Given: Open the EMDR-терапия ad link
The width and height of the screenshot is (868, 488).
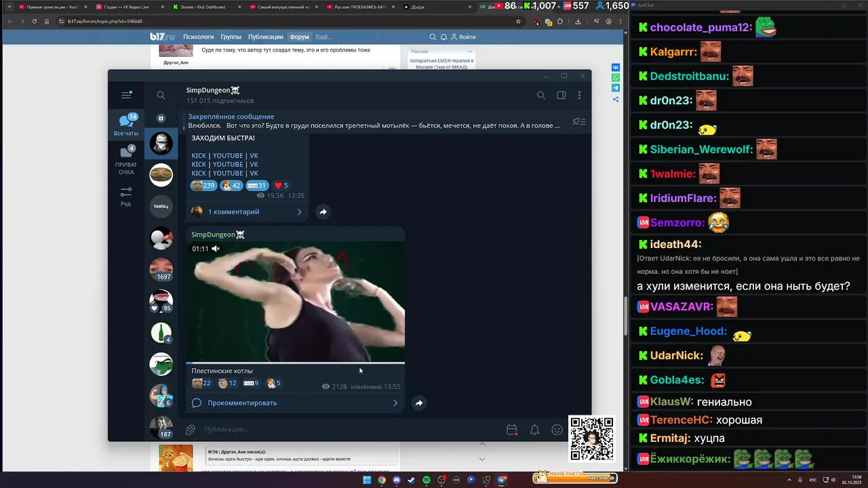Looking at the screenshot, I should [x=441, y=64].
